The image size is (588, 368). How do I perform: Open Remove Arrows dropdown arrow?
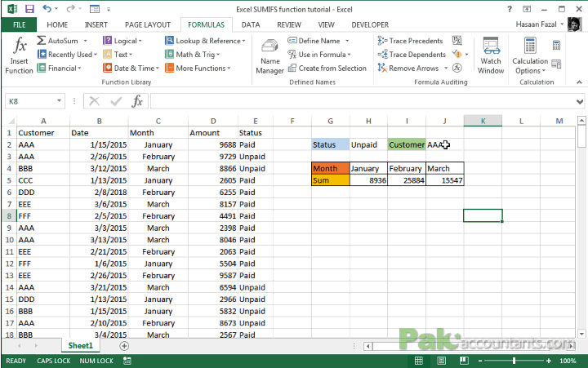(x=446, y=69)
